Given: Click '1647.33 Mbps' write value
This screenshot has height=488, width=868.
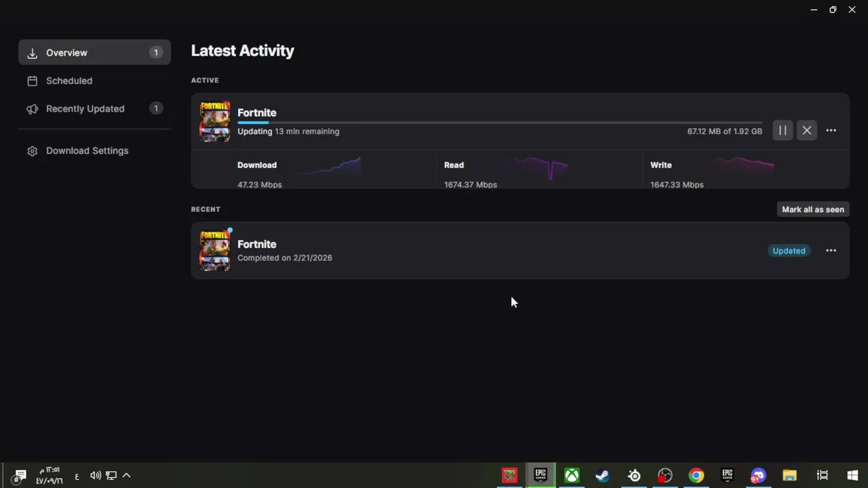Looking at the screenshot, I should pyautogui.click(x=677, y=184).
